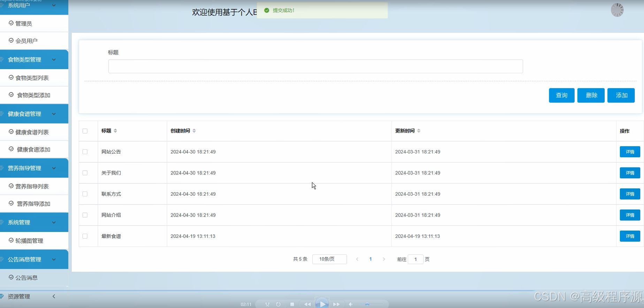This screenshot has width=644, height=308.
Task: Click the 最新食谱 title cell
Action: tap(111, 236)
